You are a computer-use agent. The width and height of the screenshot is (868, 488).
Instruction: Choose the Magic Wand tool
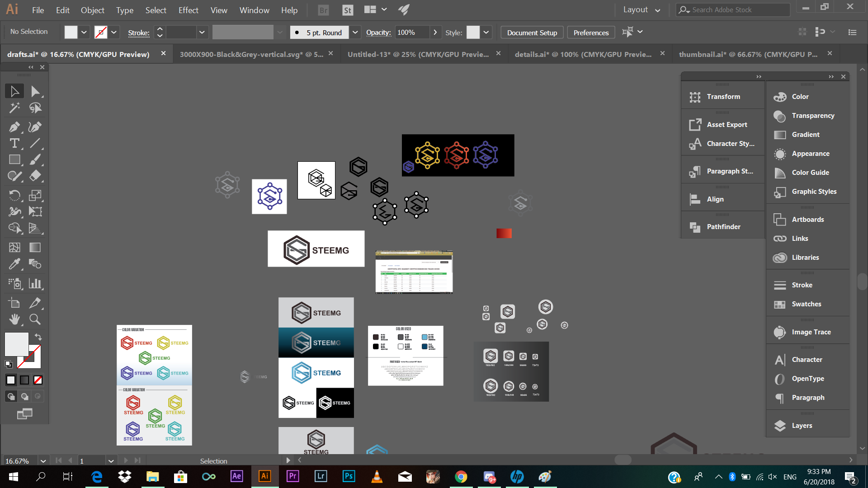point(14,108)
